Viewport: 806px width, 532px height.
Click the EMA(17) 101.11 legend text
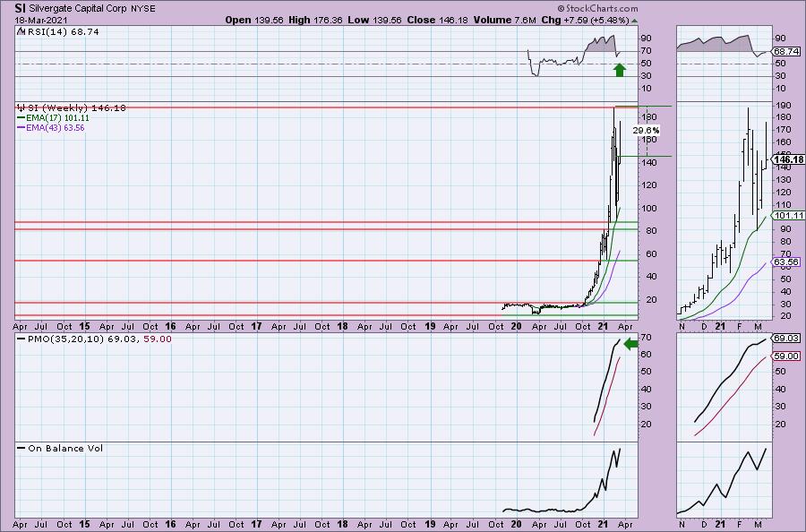tap(57, 117)
